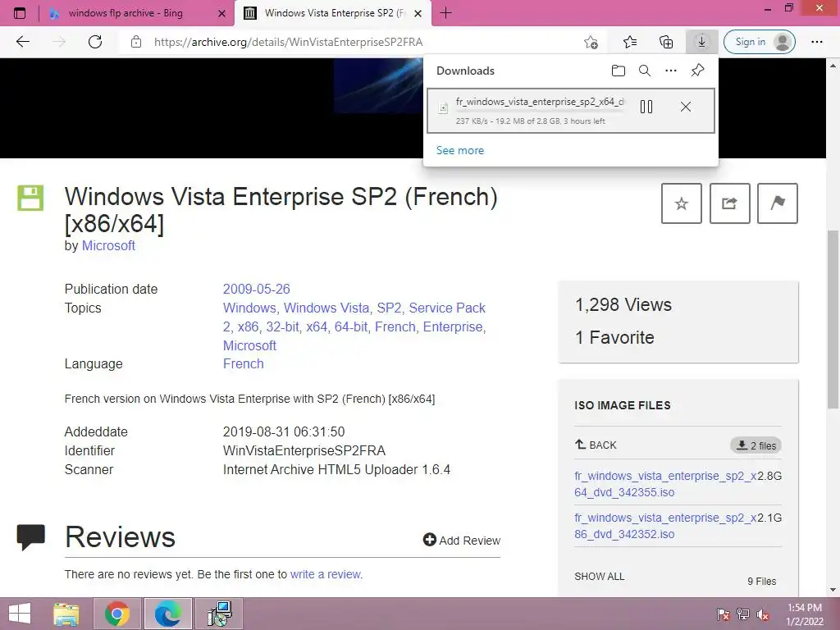Toggle the Downloads toolbar button

[701, 42]
